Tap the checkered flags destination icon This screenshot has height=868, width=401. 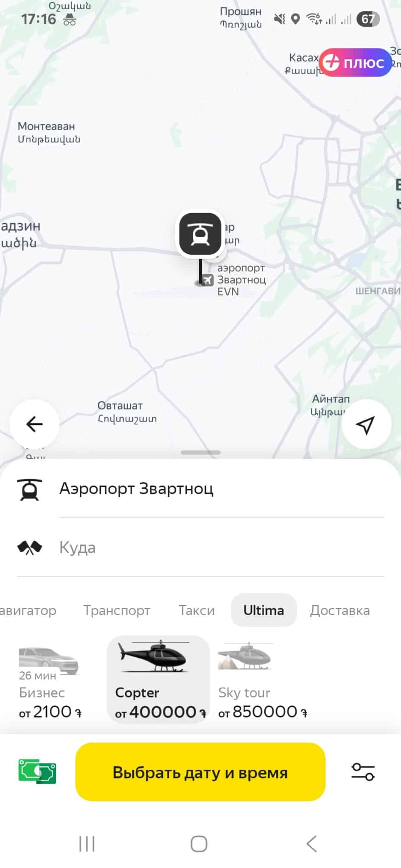click(x=30, y=548)
